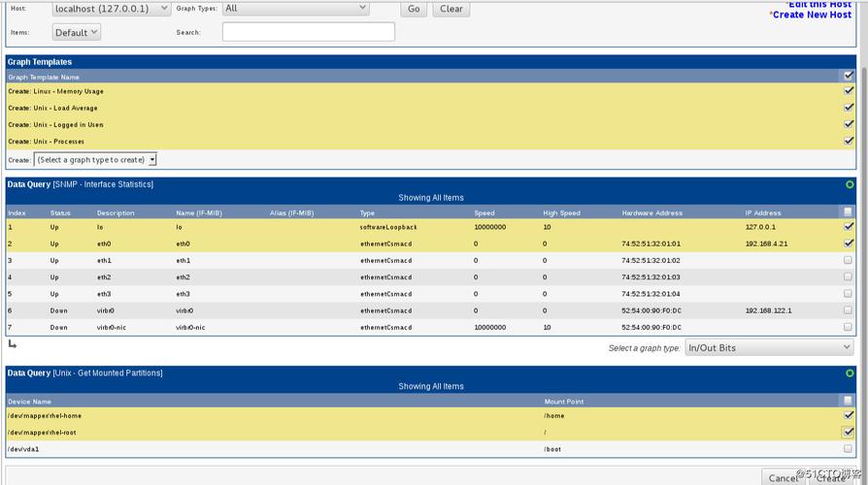Image resolution: width=868 pixels, height=485 pixels.
Task: Reload the SNMP Interface Statistics data query
Action: [x=850, y=184]
